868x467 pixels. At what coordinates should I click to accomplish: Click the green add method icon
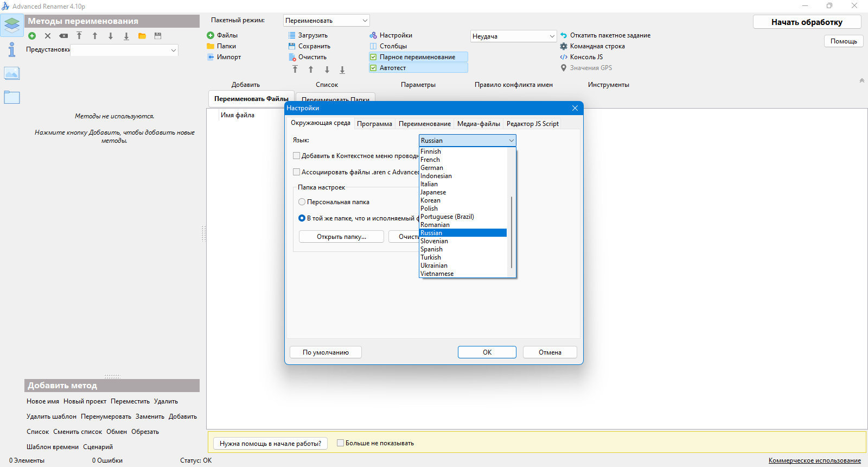point(32,36)
